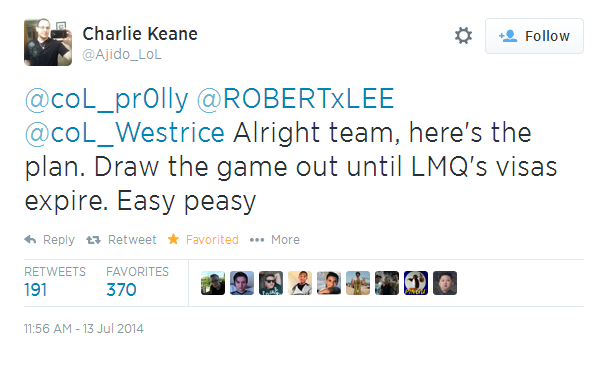View the 191 retweets count
The height and width of the screenshot is (367, 613).
[x=36, y=290]
